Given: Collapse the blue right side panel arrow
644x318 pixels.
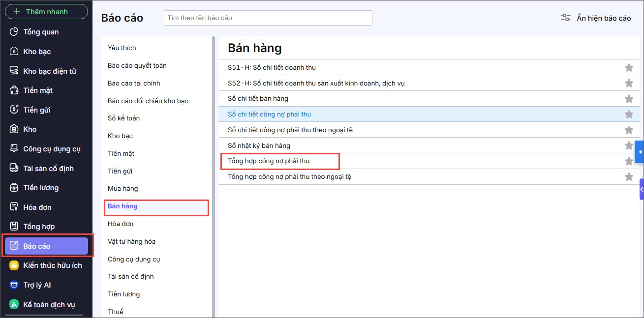Looking at the screenshot, I should 640,152.
